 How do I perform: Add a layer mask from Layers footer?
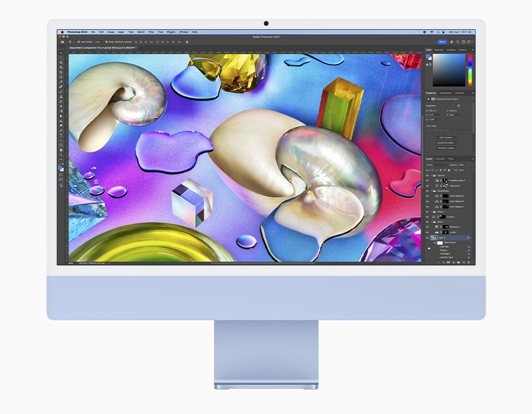coord(449,263)
